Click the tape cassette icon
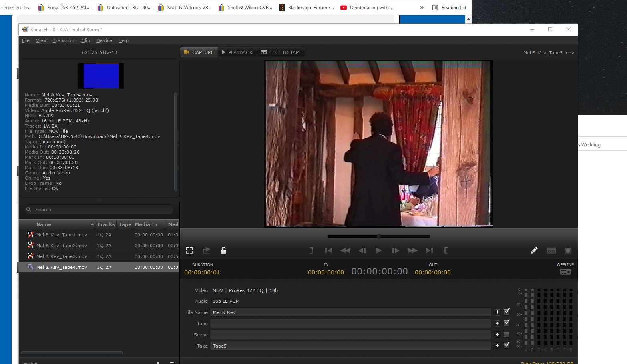This screenshot has width=627, height=364. (x=551, y=251)
